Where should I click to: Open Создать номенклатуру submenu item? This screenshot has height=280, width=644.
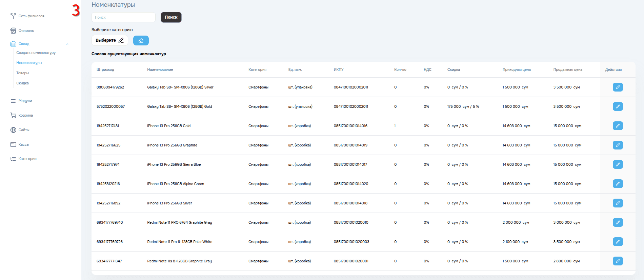click(x=36, y=53)
